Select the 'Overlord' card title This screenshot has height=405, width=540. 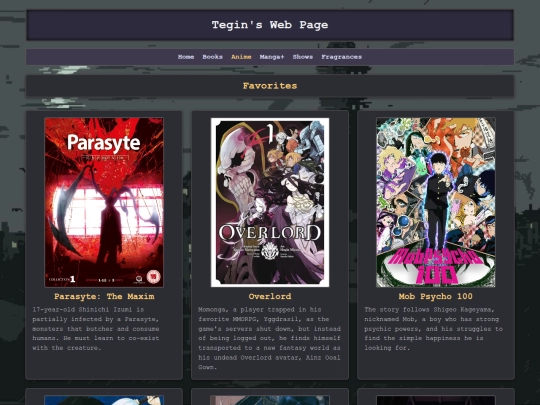270,297
